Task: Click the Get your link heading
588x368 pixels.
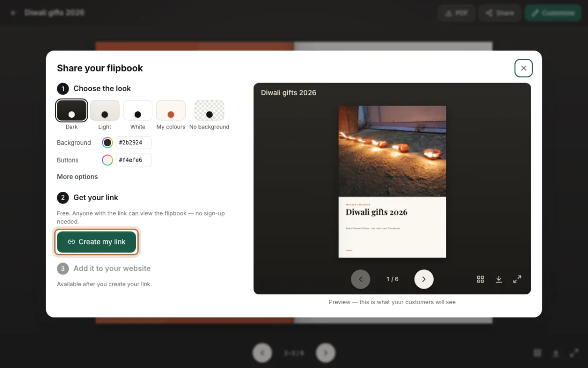Action: pos(96,197)
